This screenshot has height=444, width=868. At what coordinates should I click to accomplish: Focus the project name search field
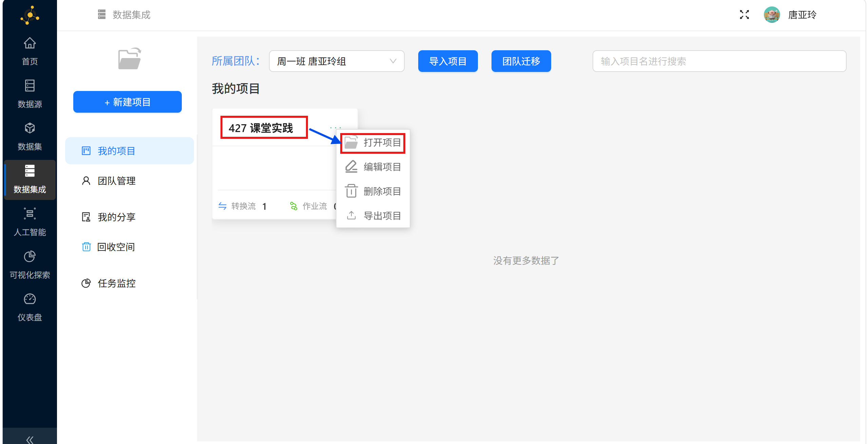pos(719,61)
